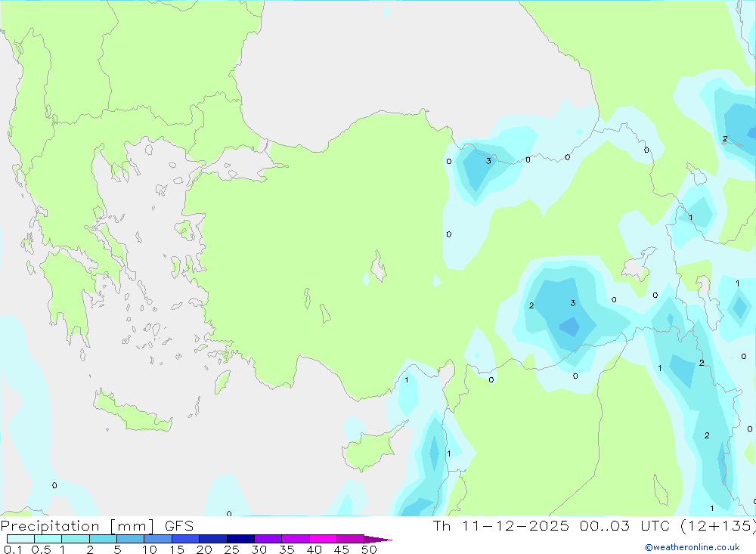The width and height of the screenshot is (756, 554).
Task: Click the '20' legend scale label
Action: (x=204, y=549)
